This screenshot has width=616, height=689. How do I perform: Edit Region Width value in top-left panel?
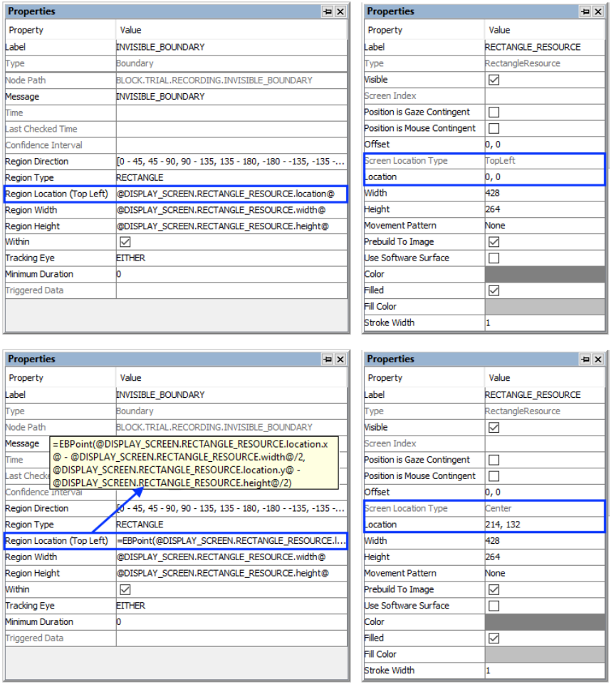tap(231, 210)
